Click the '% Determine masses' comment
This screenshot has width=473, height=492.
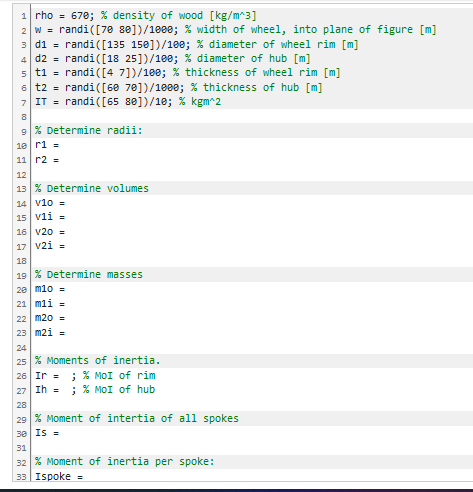click(x=89, y=275)
